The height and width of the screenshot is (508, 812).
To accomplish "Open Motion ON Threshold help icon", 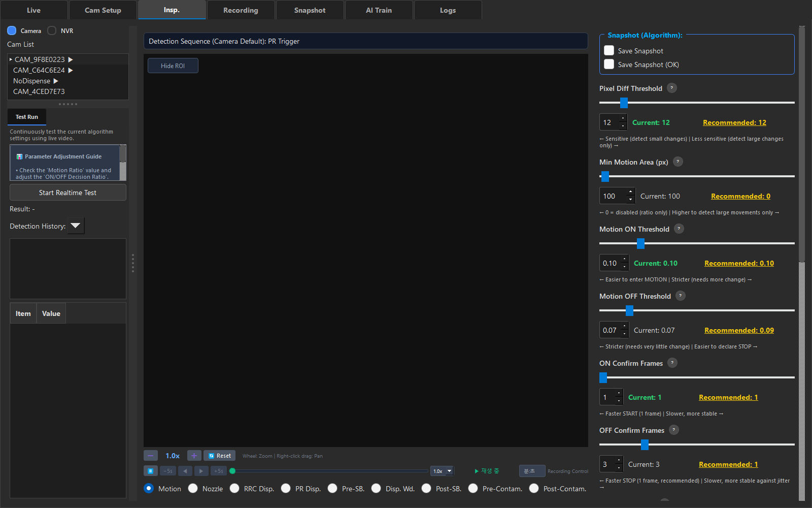I will tap(679, 229).
